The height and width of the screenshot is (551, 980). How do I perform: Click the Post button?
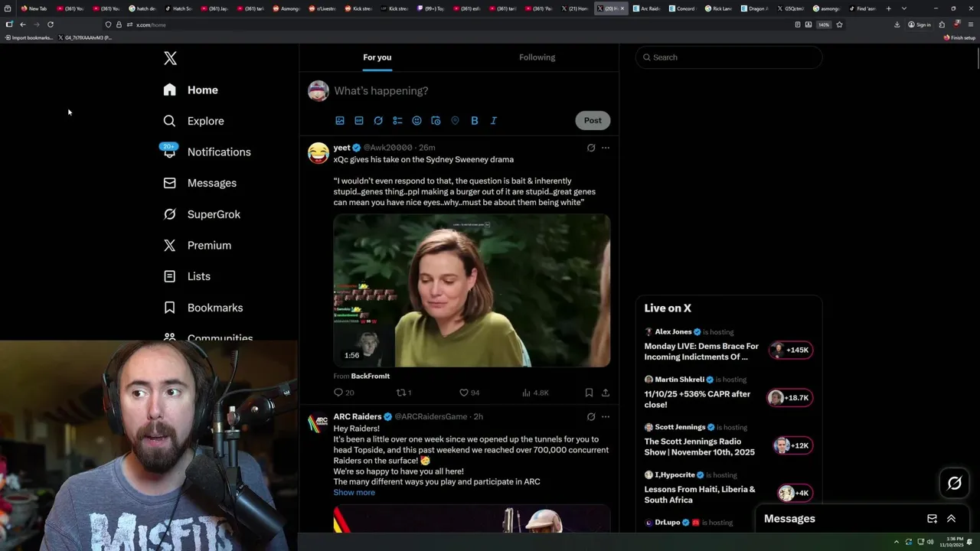593,120
